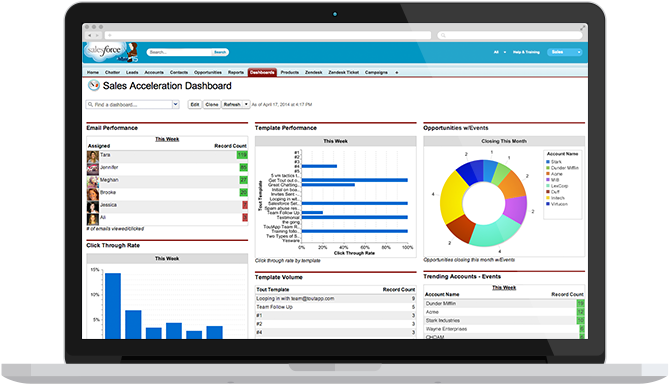
Task: Click the Stark legend color swatch
Action: pos(548,162)
